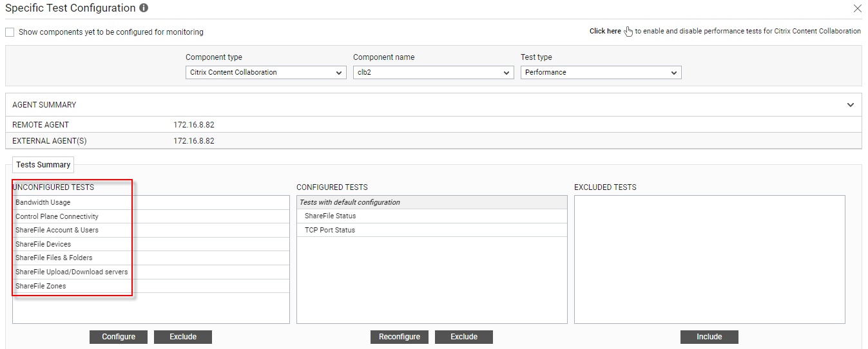
Task: Open the Component type dropdown
Action: point(266,73)
